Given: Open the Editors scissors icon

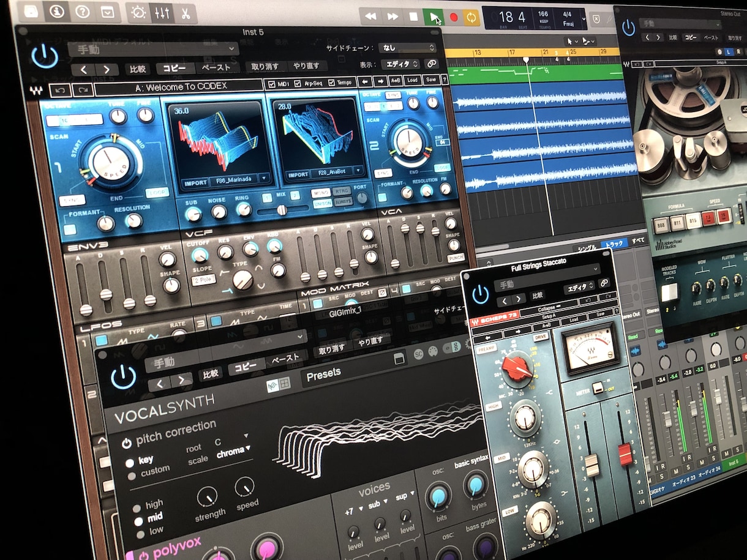Looking at the screenshot, I should [x=186, y=13].
